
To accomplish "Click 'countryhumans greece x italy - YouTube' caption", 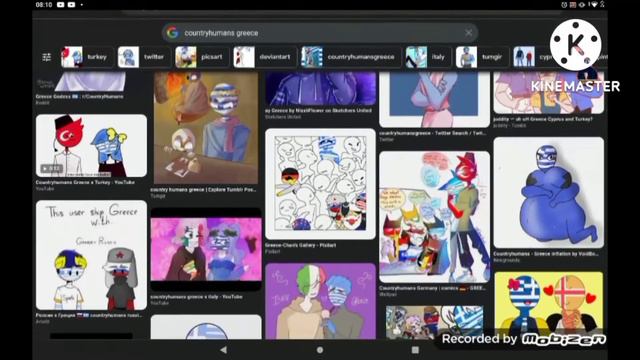I will click(196, 297).
